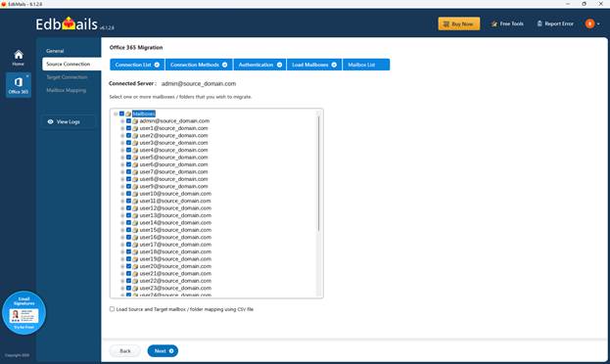The image size is (610, 364).
Task: Open Free Tools from header
Action: 507,23
